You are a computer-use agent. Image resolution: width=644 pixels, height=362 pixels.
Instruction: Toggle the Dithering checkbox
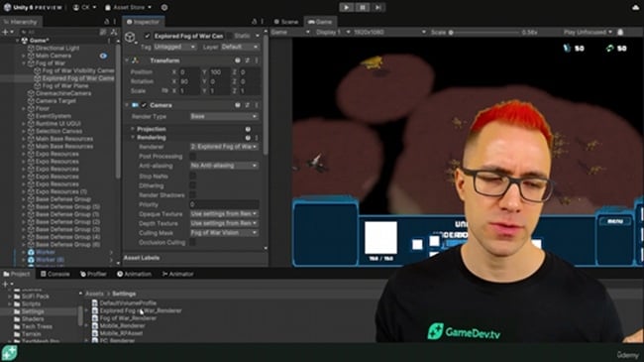tap(192, 185)
